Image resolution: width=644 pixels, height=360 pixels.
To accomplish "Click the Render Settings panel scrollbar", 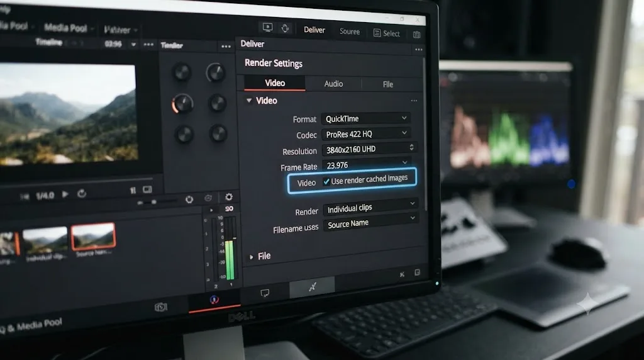I will (x=425, y=133).
